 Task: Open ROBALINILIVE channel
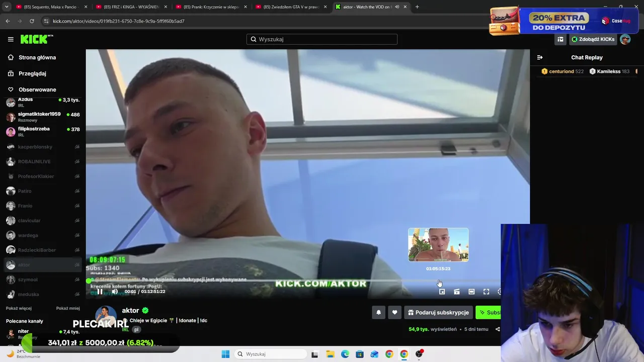43,161
